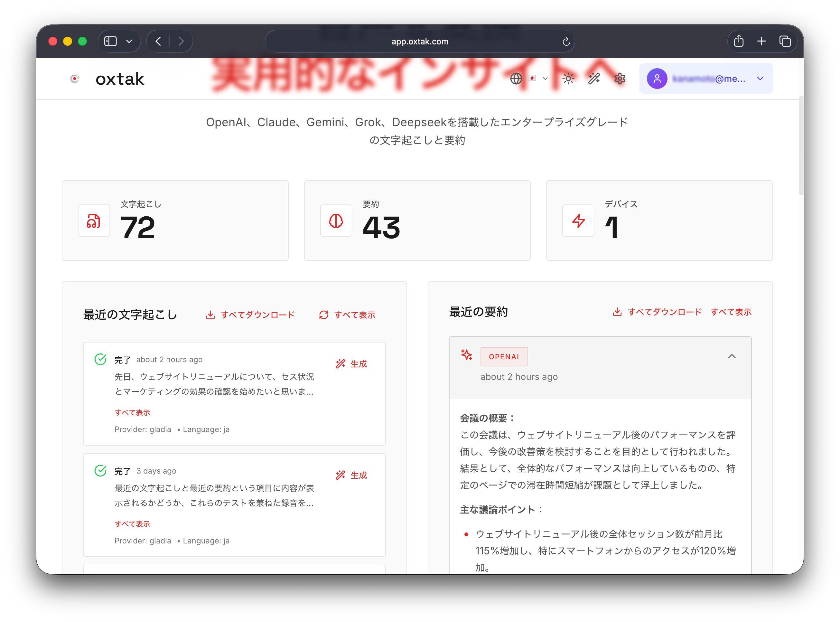Screen dimensions: 840x622
Task: Click 'Provider: gladia' under 2 hours ago transcript
Action: tap(143, 429)
